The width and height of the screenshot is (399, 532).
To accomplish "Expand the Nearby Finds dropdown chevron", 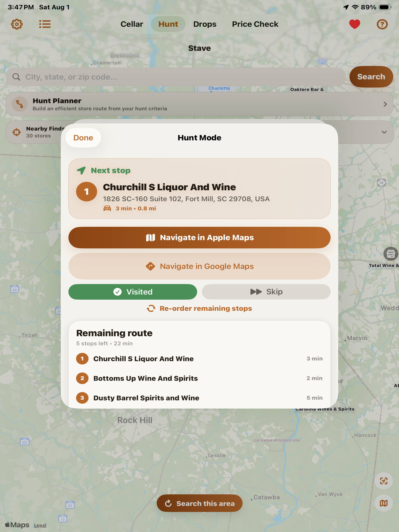I will [384, 132].
